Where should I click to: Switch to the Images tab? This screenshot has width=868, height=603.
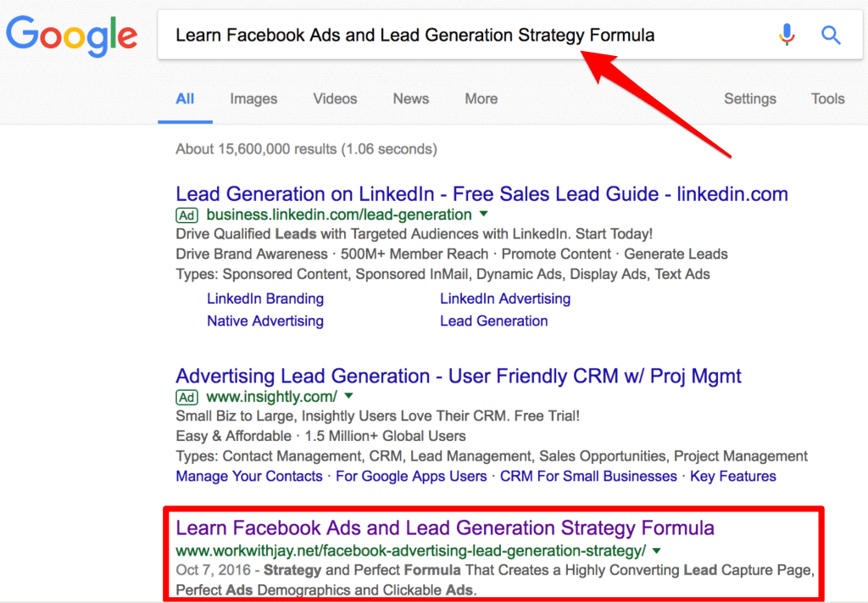pos(253,99)
